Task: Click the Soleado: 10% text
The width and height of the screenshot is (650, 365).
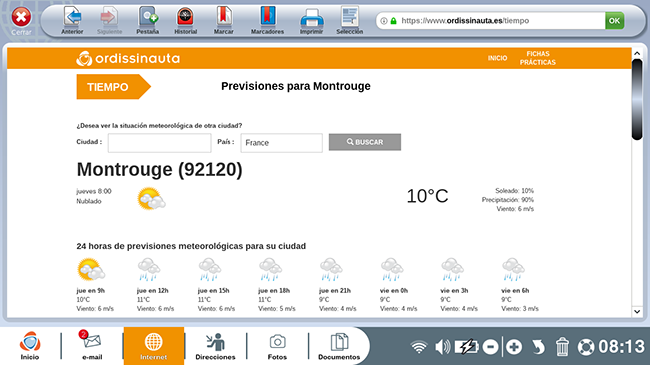Action: tap(514, 191)
